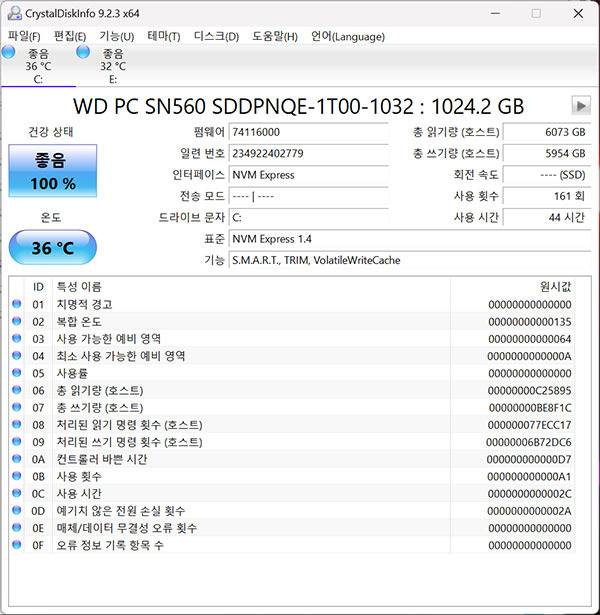Click the next disk arrow button
This screenshot has width=600, height=615.
[580, 105]
